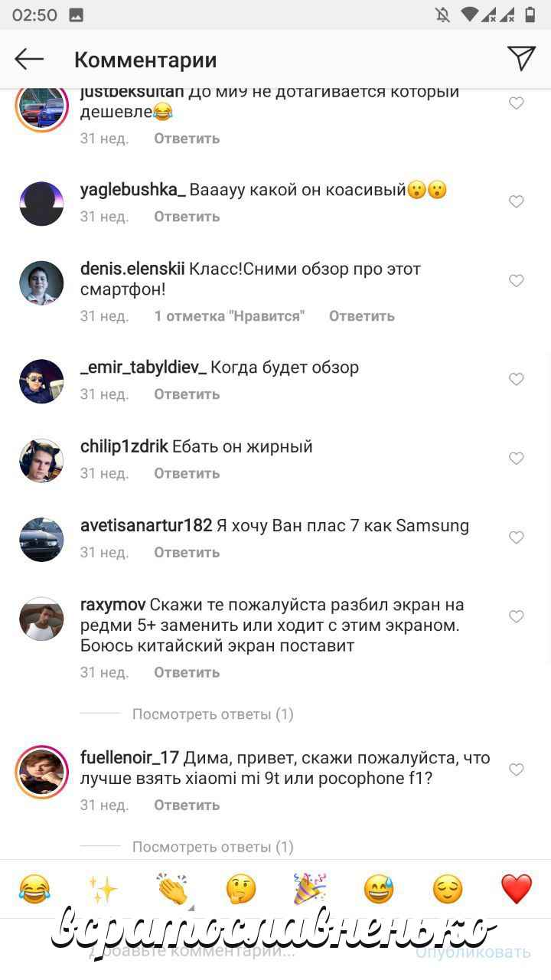Open fuellenoir_17 username profile
Screen dimensions: 551x980
[x=129, y=758]
